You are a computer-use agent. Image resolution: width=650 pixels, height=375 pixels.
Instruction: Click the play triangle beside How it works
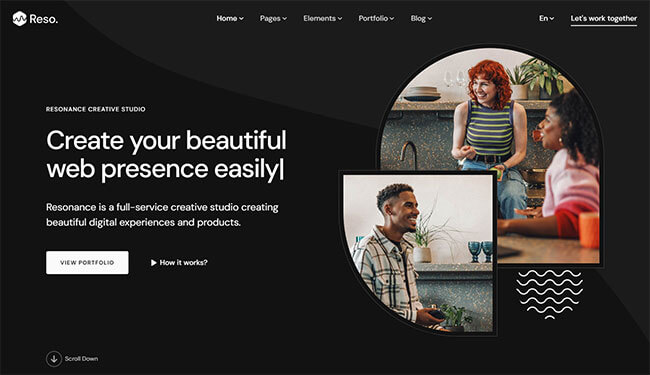coord(153,263)
